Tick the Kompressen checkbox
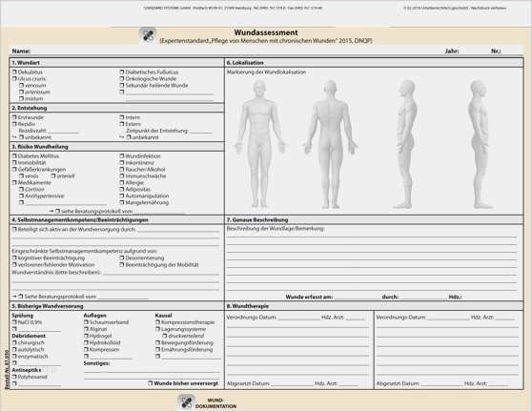532x412 pixels. coord(86,350)
